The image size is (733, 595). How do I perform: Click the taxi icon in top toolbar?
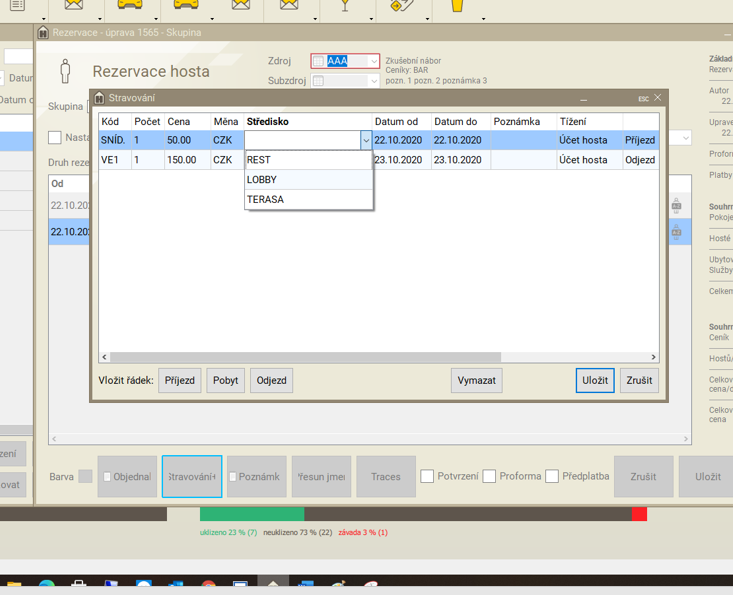[x=130, y=6]
